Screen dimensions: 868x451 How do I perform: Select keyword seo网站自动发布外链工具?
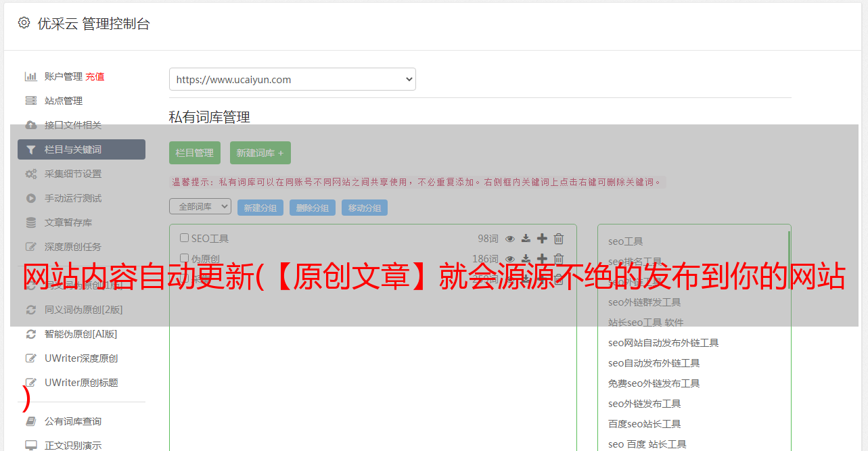click(664, 343)
